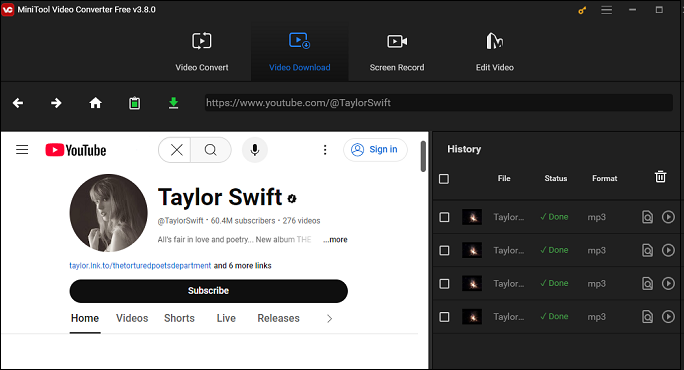Open the channel Videos tab
Image resolution: width=684 pixels, height=370 pixels.
click(x=132, y=319)
